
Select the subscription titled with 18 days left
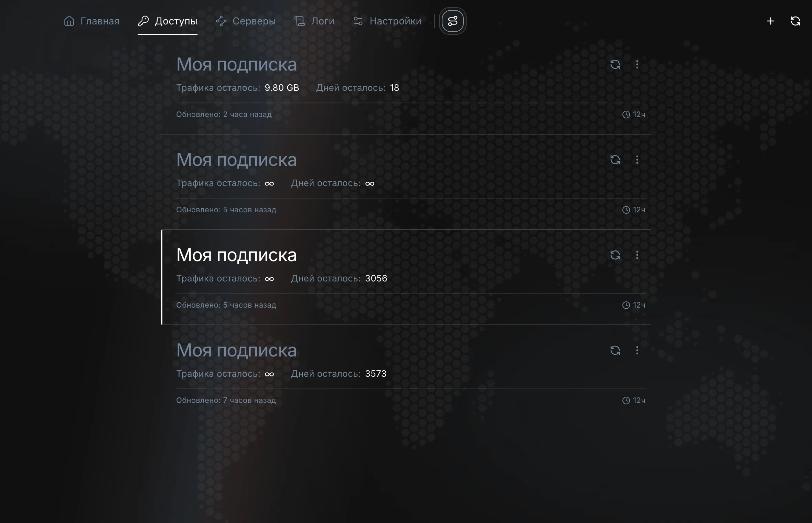tap(406, 87)
